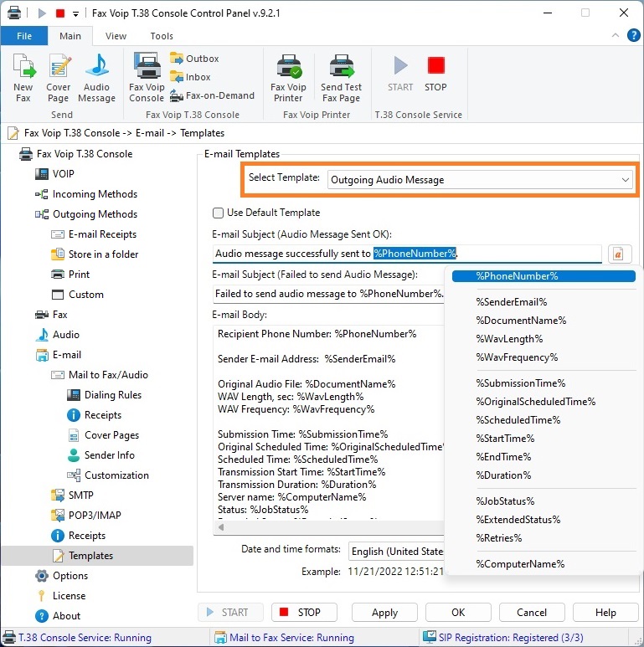
Task: Select SMTP in the tree
Action: pyautogui.click(x=72, y=496)
